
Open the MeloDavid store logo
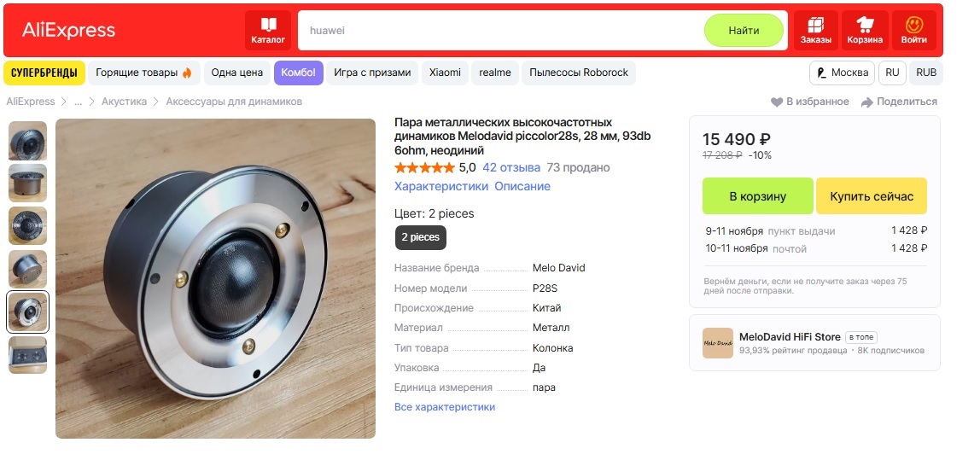tap(717, 343)
